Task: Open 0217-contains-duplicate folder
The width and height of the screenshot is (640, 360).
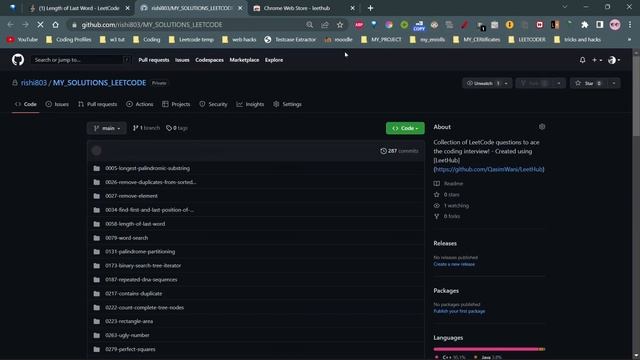Action: coord(133,294)
